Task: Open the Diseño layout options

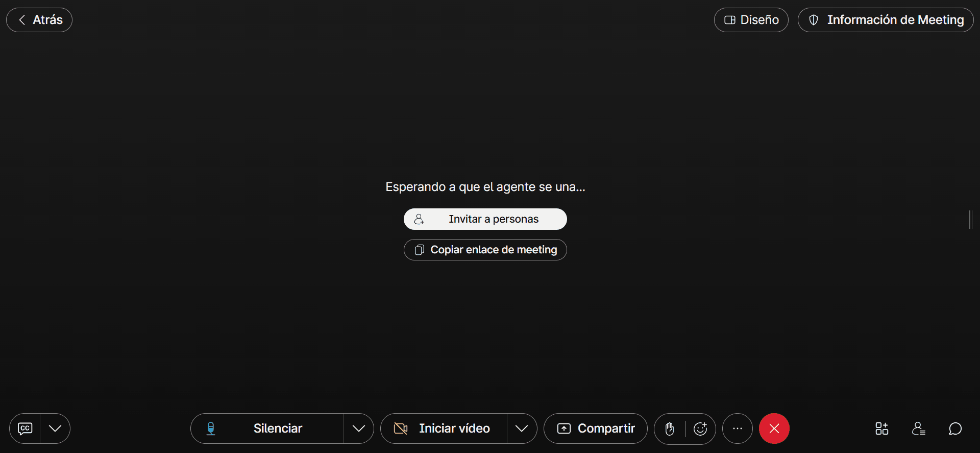Action: point(751,20)
